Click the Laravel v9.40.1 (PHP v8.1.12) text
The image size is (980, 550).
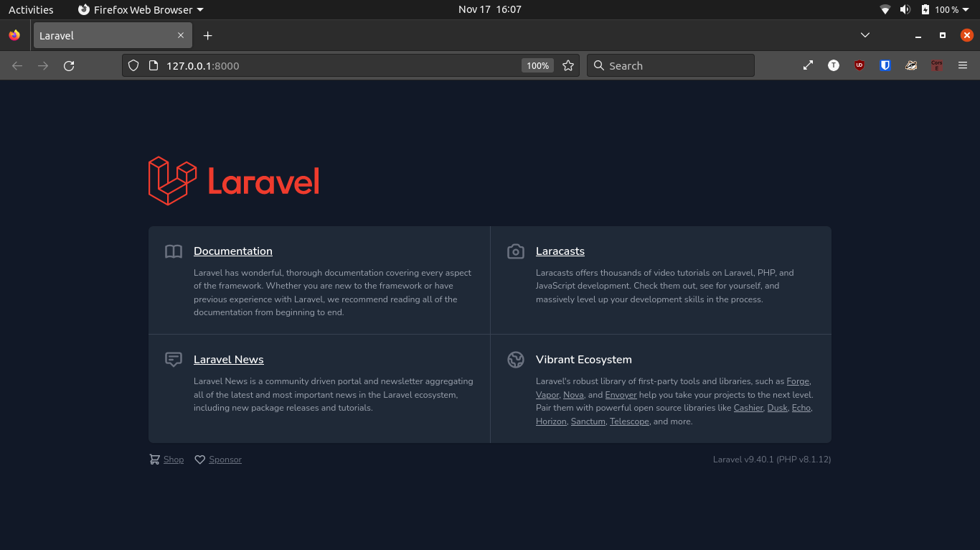[x=772, y=460]
